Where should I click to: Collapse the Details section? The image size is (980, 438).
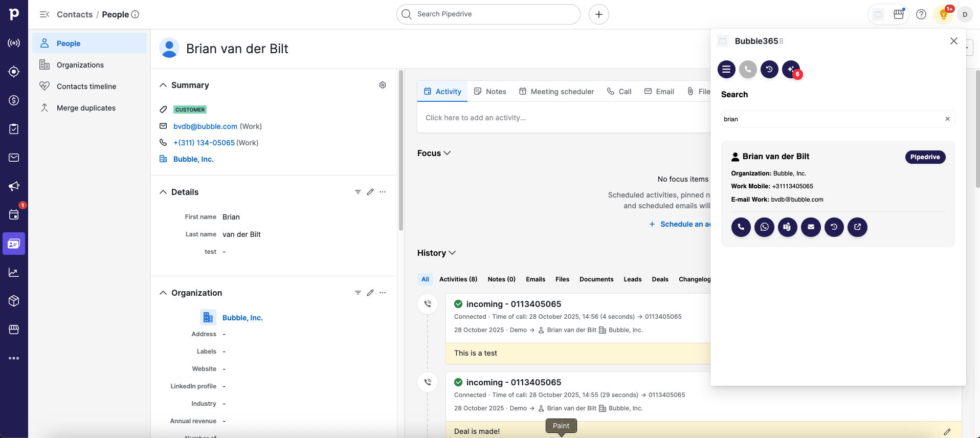[163, 192]
